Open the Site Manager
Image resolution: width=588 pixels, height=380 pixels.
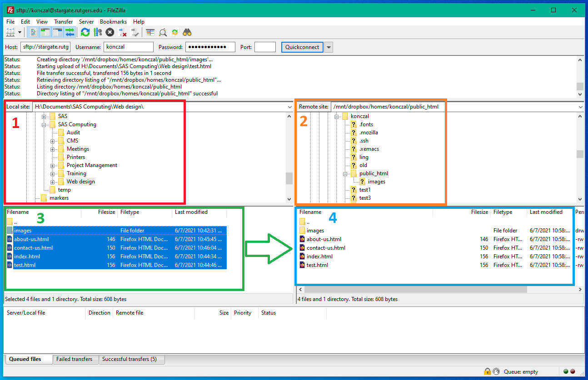[x=10, y=32]
